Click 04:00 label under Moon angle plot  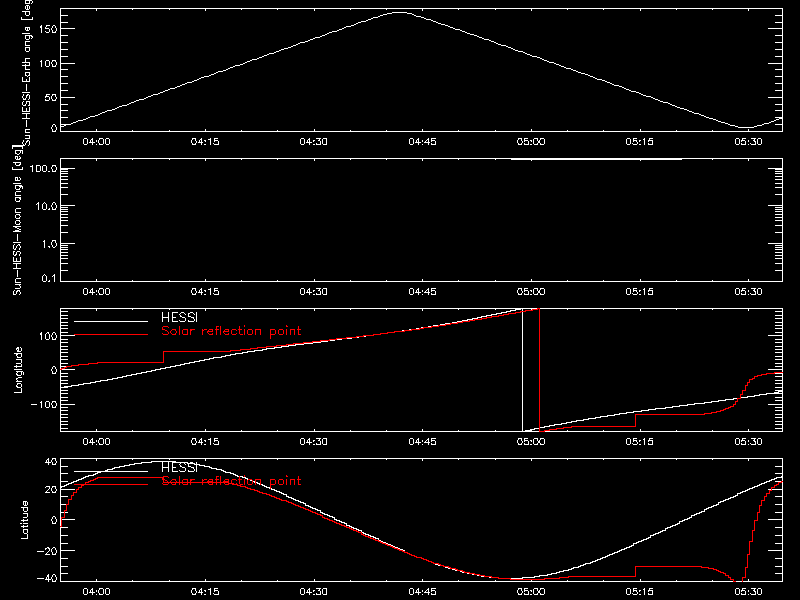(96, 291)
